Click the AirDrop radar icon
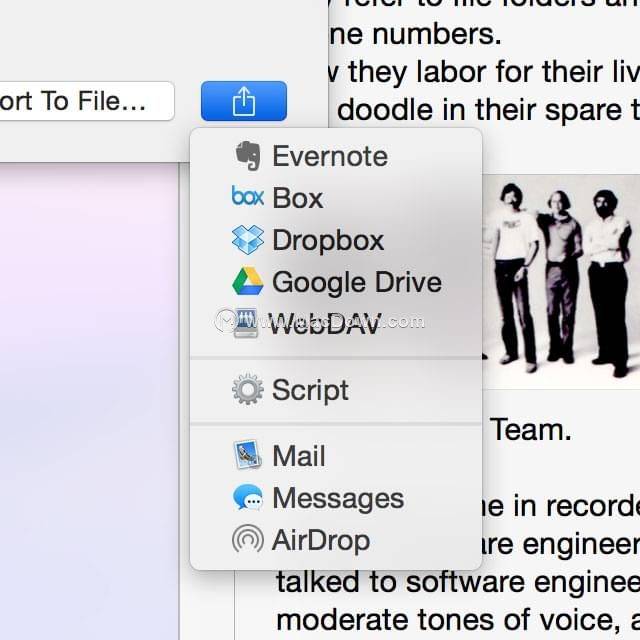Viewport: 640px width, 640px height. point(247,540)
